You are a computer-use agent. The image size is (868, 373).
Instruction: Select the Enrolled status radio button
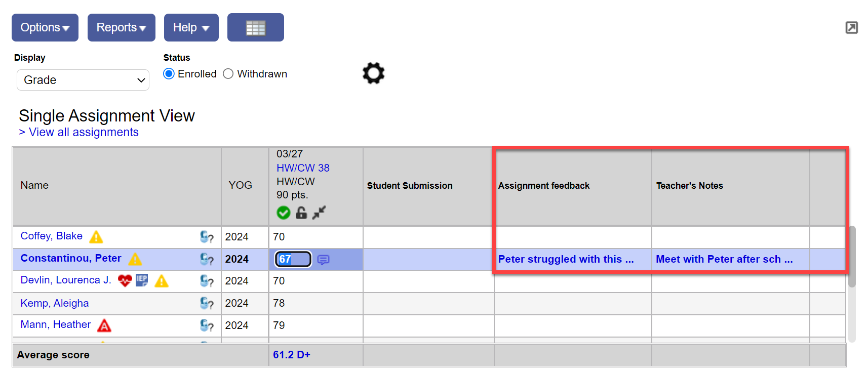coord(169,74)
